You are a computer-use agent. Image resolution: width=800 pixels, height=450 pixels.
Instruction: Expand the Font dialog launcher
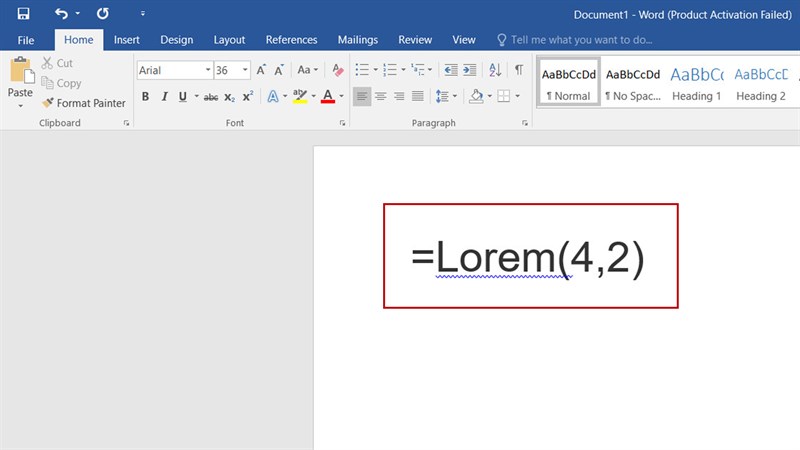click(x=343, y=123)
